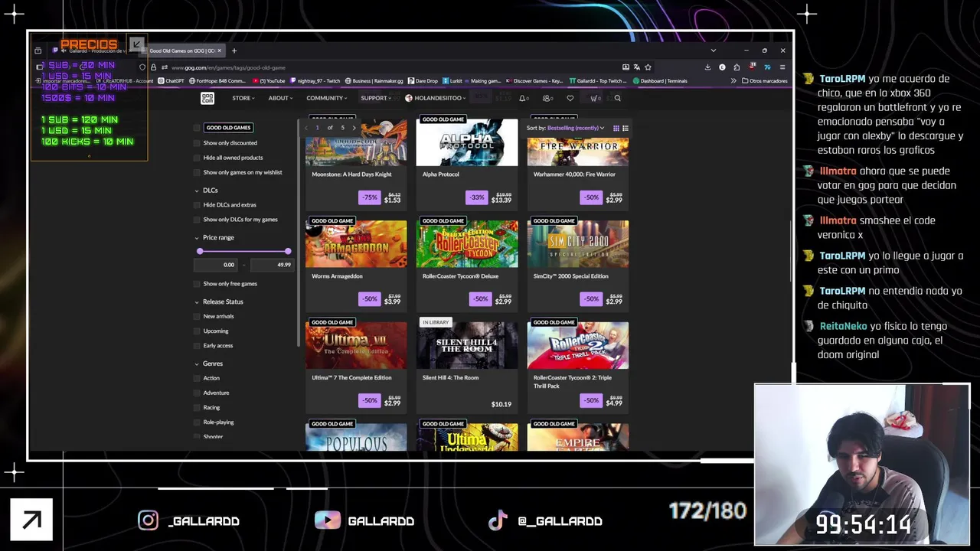Click the browser translate page icon
980x551 pixels.
636,67
